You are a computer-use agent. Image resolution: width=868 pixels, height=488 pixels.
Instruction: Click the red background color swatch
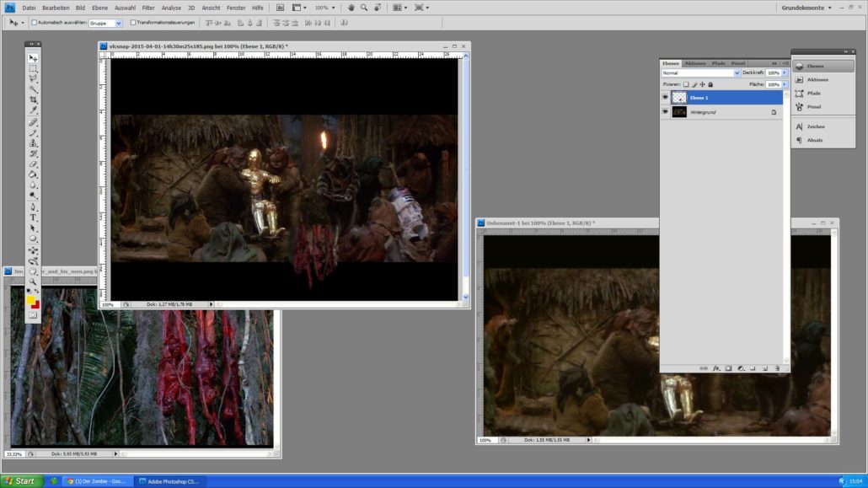[36, 305]
